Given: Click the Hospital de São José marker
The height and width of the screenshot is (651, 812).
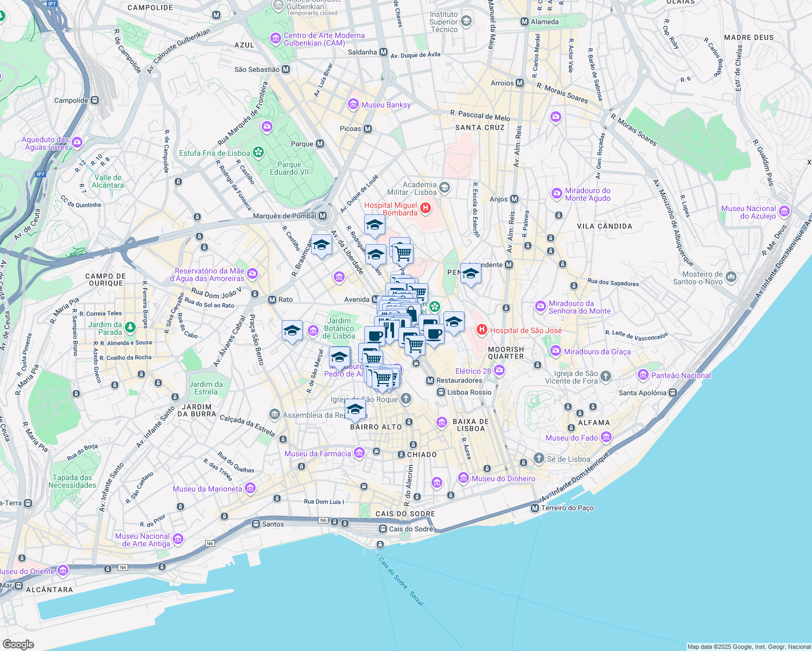Looking at the screenshot, I should pyautogui.click(x=481, y=330).
